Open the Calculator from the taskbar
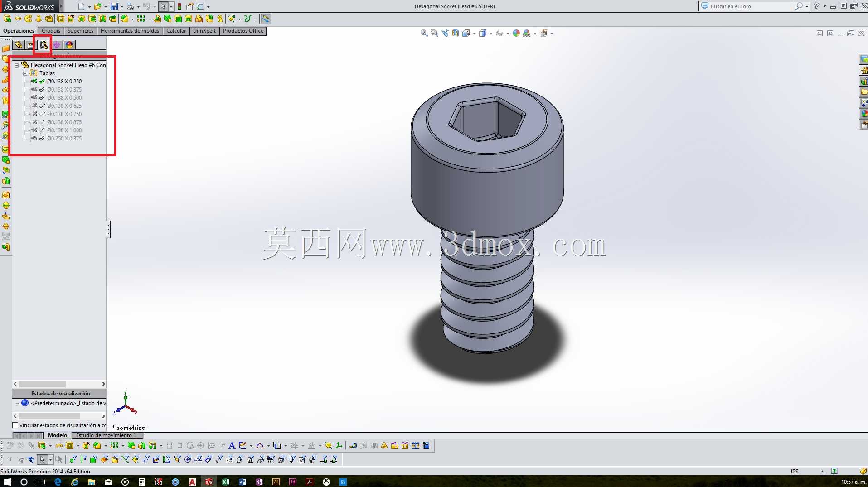 click(x=141, y=482)
